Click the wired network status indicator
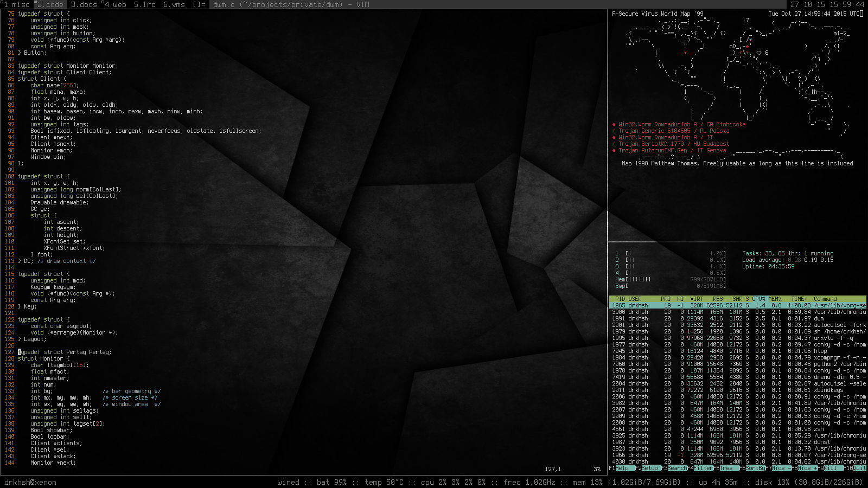Viewport: 868px width, 488px height. click(x=289, y=482)
